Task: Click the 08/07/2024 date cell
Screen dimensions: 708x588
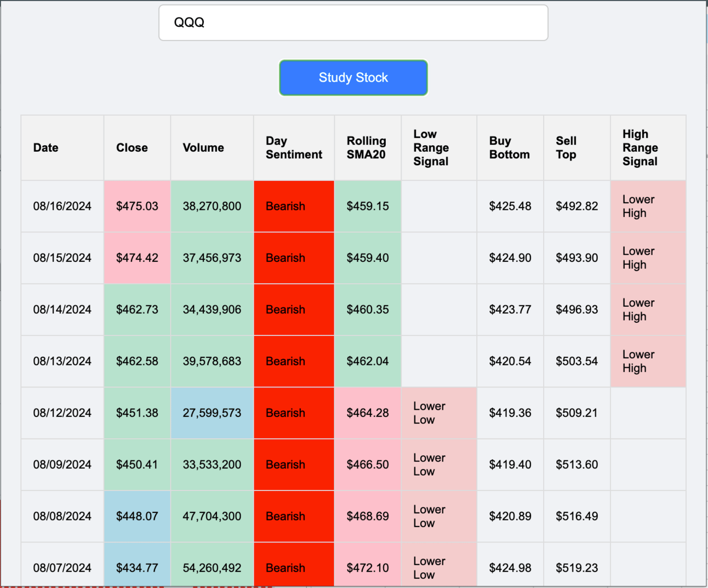Action: click(62, 566)
